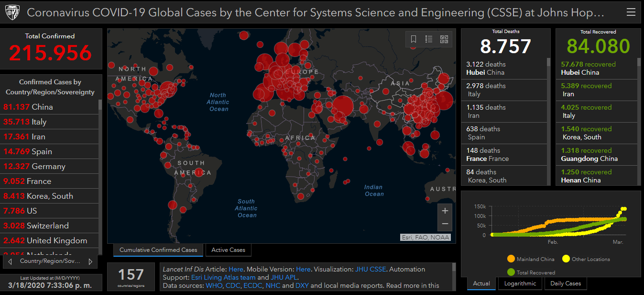Select the Daily Cases chart tab
Viewport: 644px width, 295px height.
(566, 284)
